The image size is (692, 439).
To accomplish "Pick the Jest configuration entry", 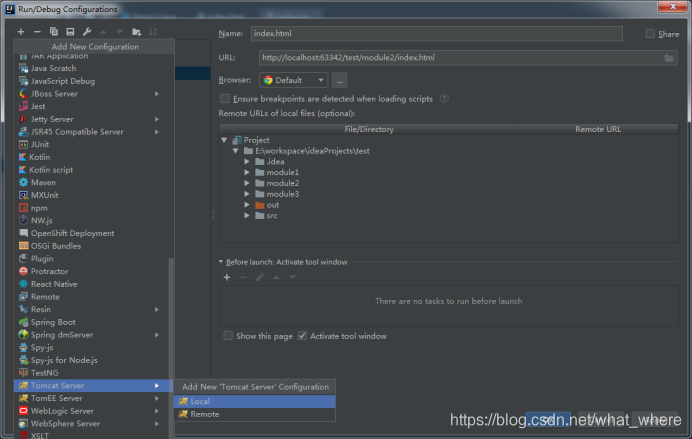I will [94, 106].
